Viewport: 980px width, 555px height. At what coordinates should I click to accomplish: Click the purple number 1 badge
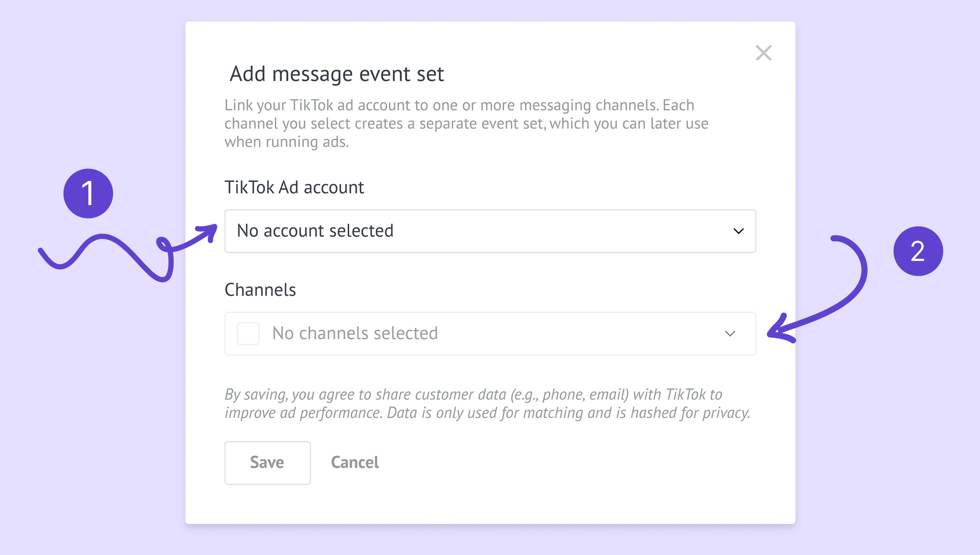coord(88,194)
